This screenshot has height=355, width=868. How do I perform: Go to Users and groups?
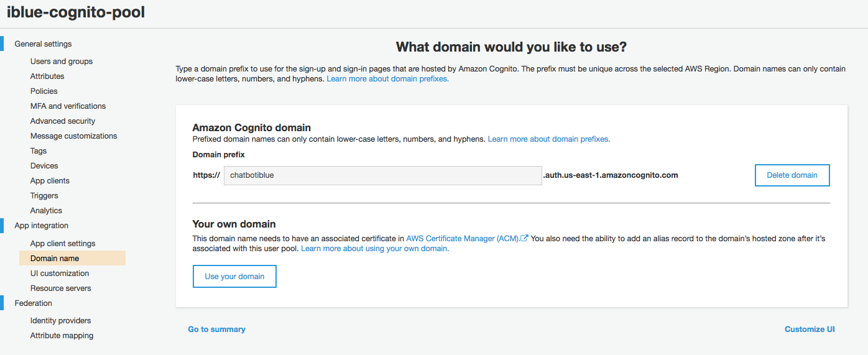click(62, 62)
